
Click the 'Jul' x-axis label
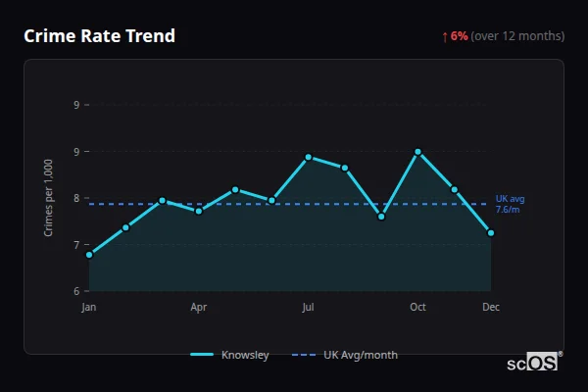[x=309, y=307]
